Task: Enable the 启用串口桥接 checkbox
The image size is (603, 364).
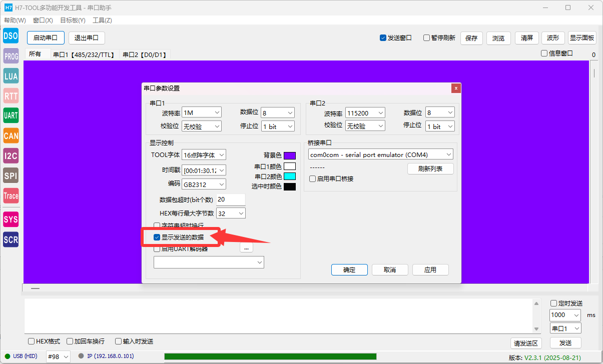Action: (x=312, y=178)
